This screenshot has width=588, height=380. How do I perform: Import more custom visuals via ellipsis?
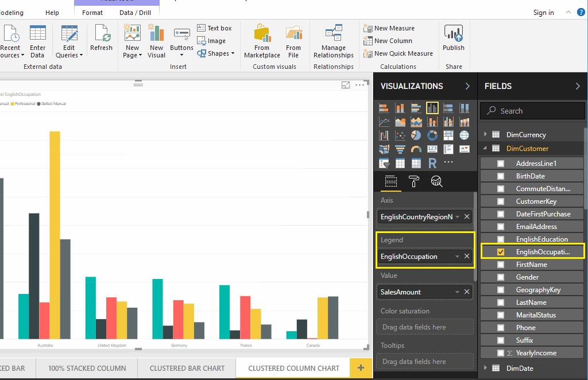coord(448,162)
